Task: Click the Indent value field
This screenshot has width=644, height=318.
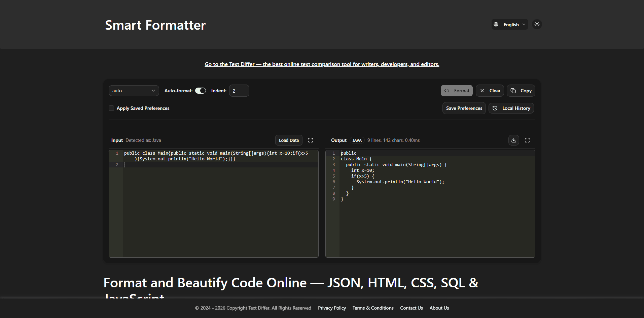Action: pyautogui.click(x=239, y=91)
